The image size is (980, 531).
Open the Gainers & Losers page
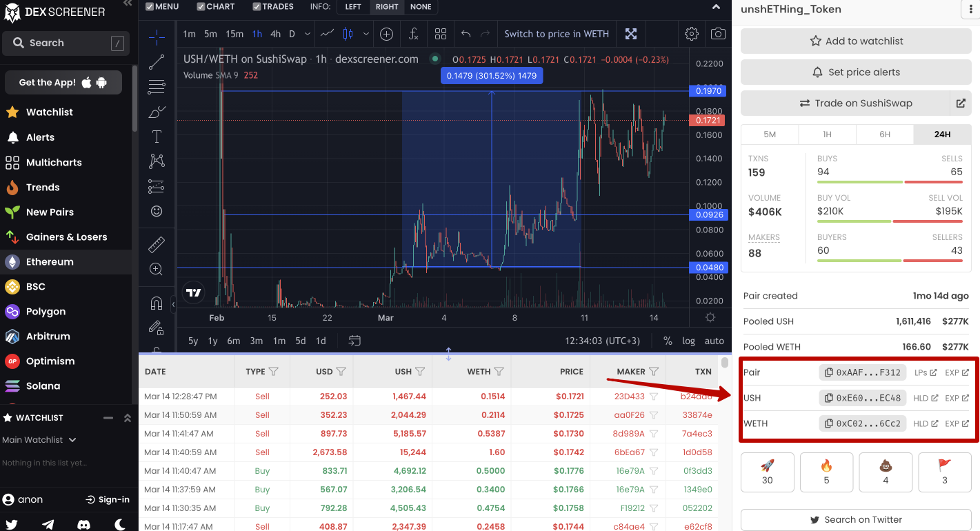(x=66, y=237)
